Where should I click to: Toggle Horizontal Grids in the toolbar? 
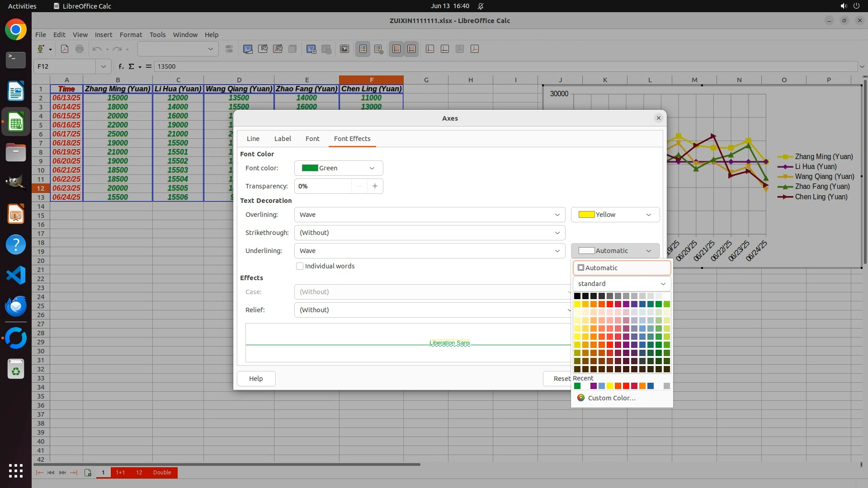pos(396,49)
